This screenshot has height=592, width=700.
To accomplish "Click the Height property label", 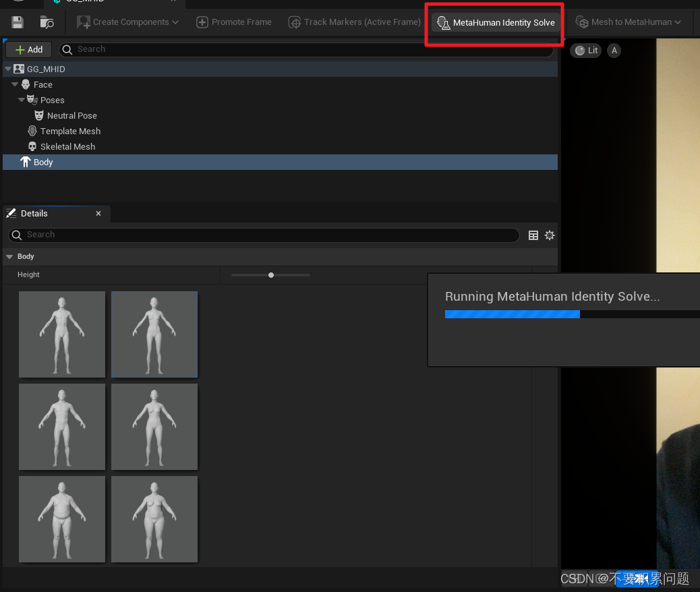I will (28, 274).
